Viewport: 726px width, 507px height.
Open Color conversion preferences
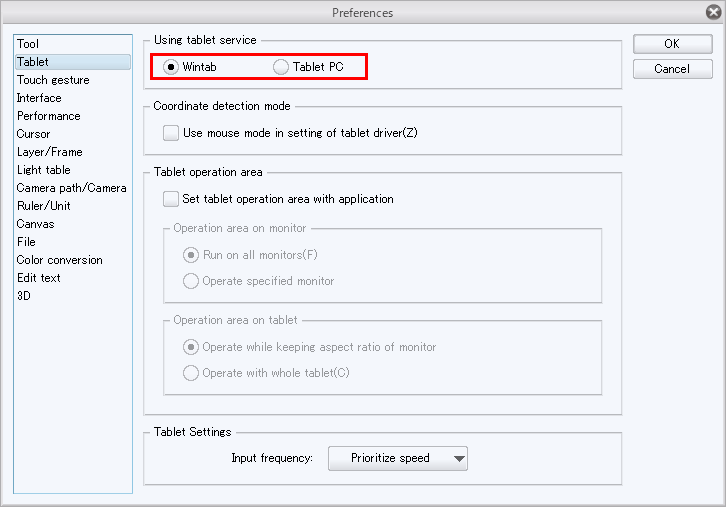73,260
